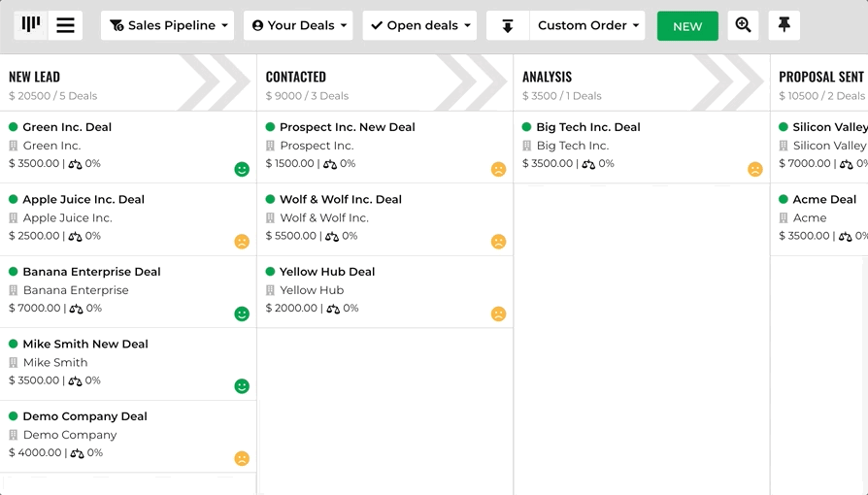Screen dimensions: 868x495
Task: Open the Prospect Inc. New Deal title
Action: coord(347,127)
